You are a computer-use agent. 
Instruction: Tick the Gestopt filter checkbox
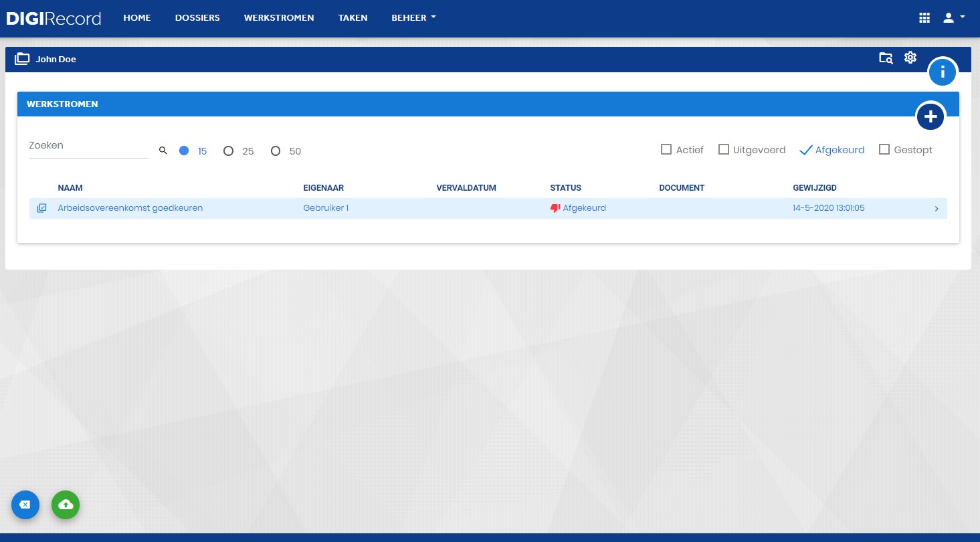(884, 150)
